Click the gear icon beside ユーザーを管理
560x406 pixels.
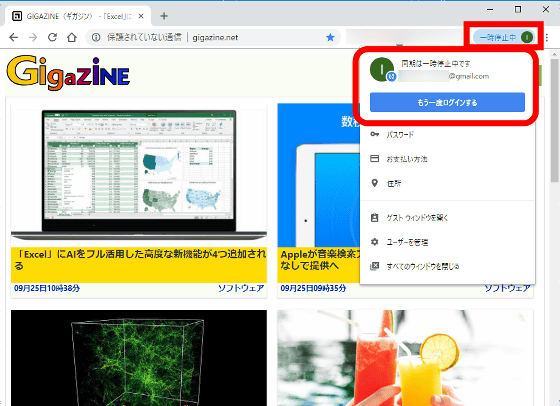pos(374,242)
